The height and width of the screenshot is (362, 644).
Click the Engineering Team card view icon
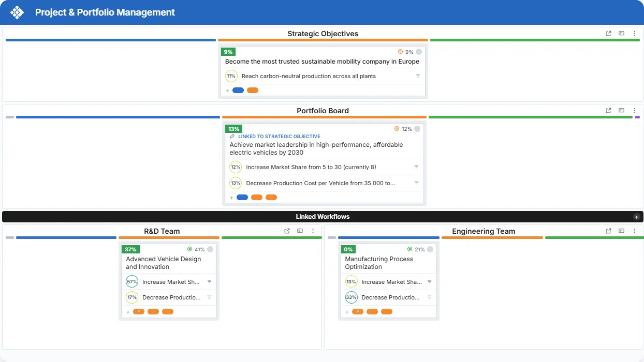pos(622,231)
